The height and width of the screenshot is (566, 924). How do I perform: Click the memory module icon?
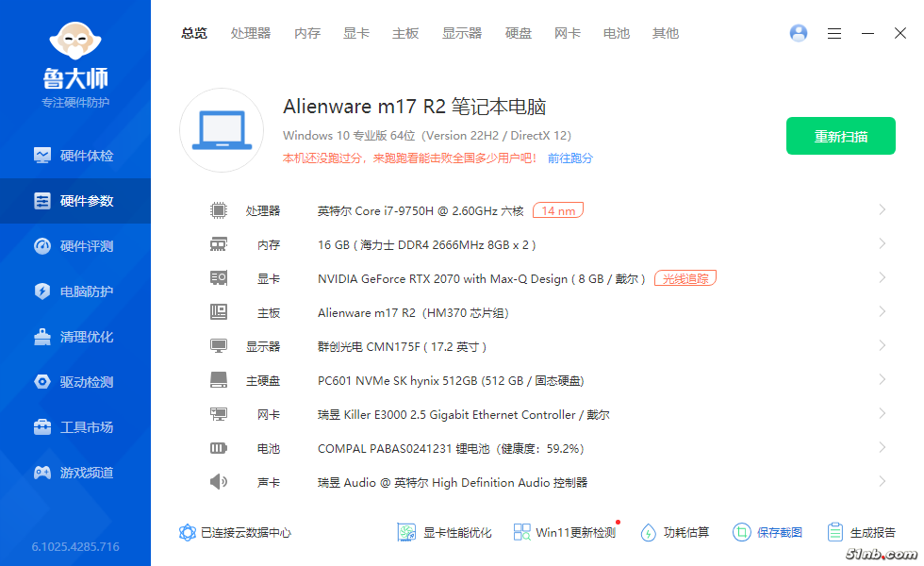pyautogui.click(x=219, y=244)
